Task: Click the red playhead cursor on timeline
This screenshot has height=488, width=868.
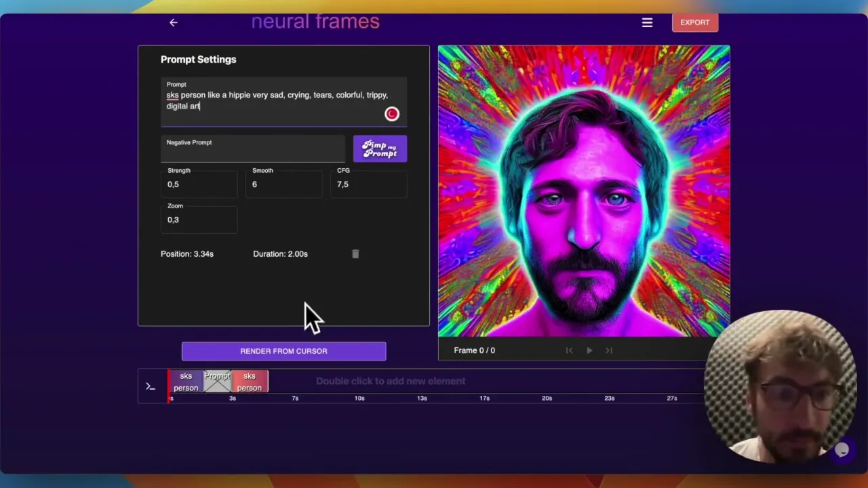Action: click(169, 386)
